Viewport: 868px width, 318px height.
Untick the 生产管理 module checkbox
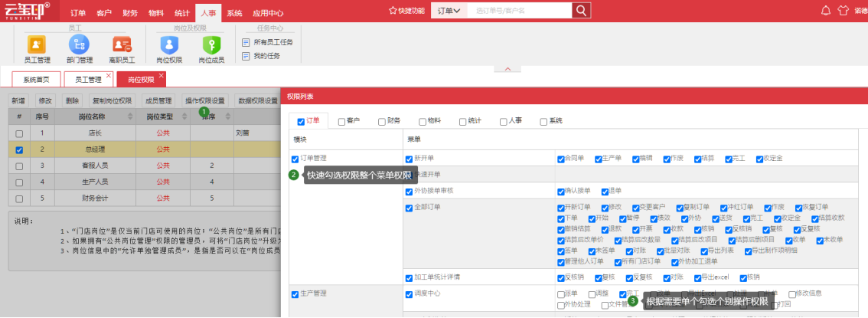click(x=295, y=294)
